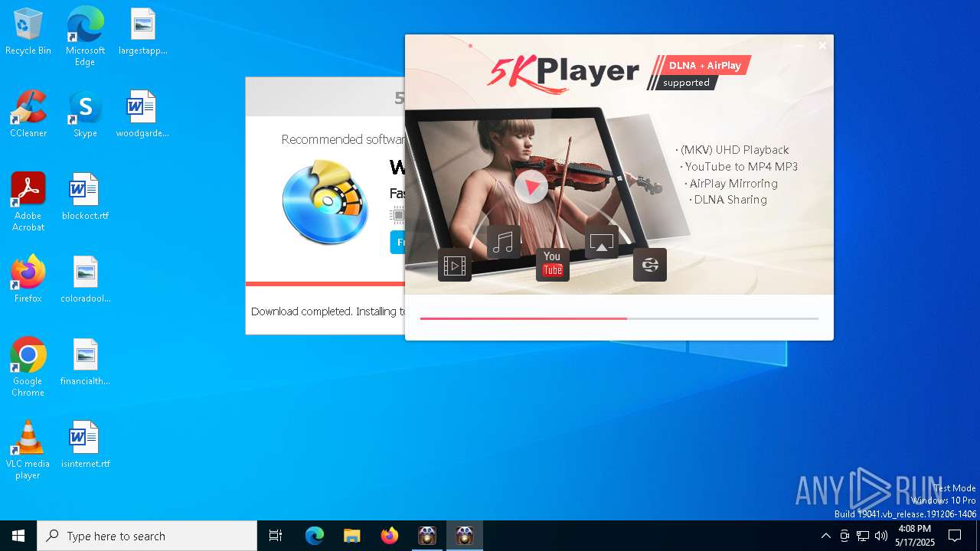
Task: Click 'Recommended software' heading text
Action: pyautogui.click(x=343, y=139)
